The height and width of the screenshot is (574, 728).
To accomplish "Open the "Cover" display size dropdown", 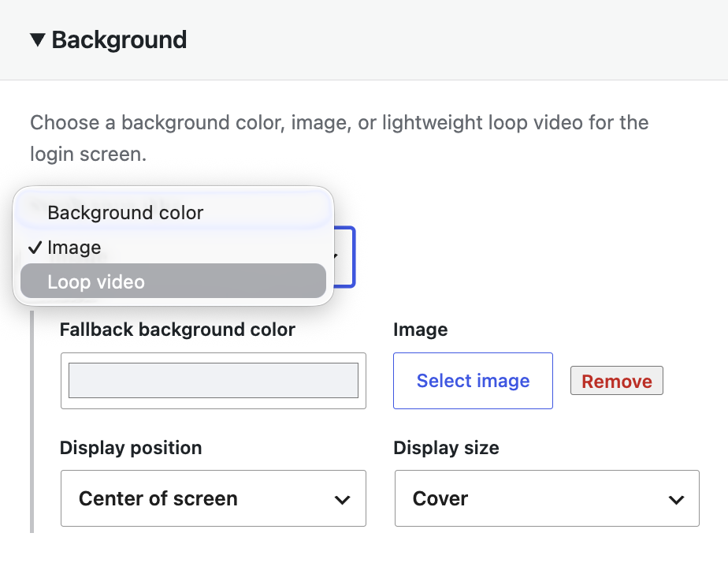I will [547, 498].
